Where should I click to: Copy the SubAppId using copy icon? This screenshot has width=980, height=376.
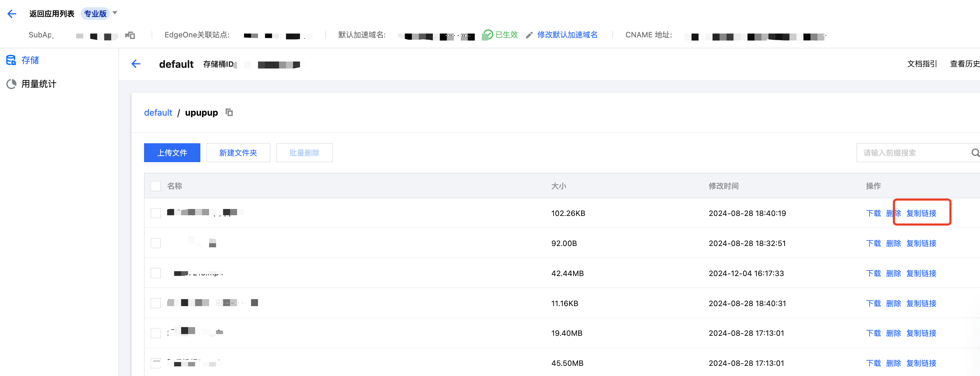(x=130, y=35)
